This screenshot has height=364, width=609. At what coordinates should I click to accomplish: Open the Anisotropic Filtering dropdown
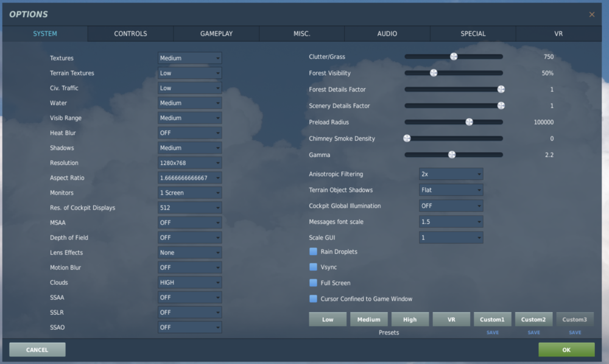451,174
